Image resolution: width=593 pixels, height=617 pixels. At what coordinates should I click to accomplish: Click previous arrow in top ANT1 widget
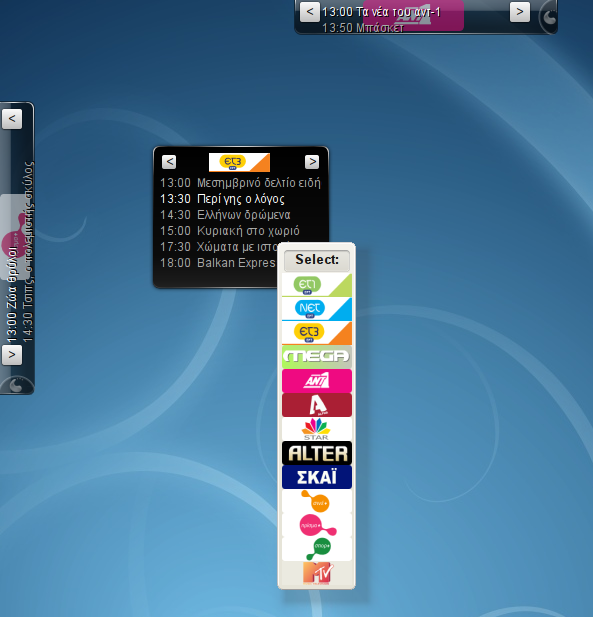point(310,12)
